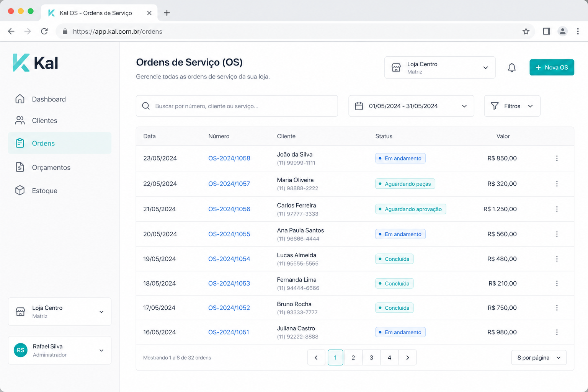
Task: Open row actions for OS-2024/1055
Action: coord(557,234)
